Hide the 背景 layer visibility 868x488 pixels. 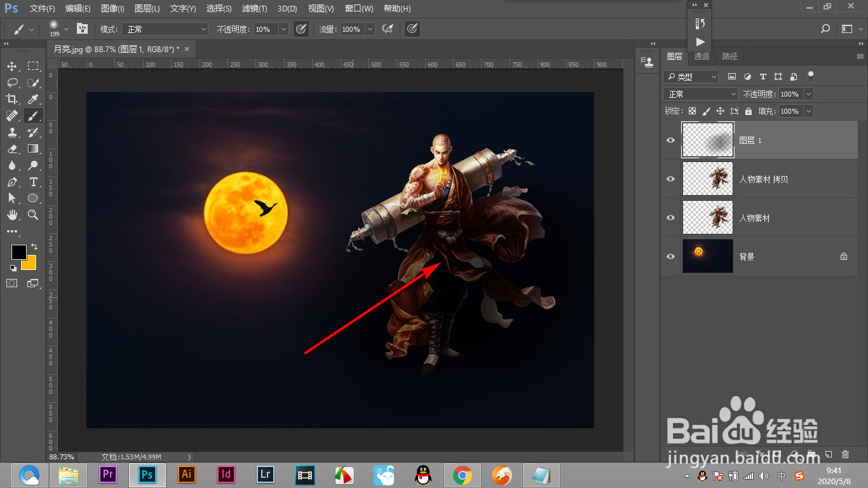click(x=670, y=256)
